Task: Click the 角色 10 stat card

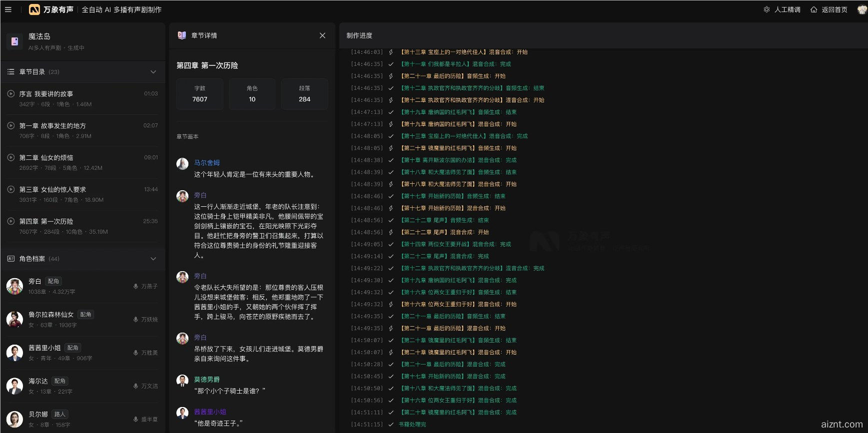Action: pyautogui.click(x=252, y=94)
